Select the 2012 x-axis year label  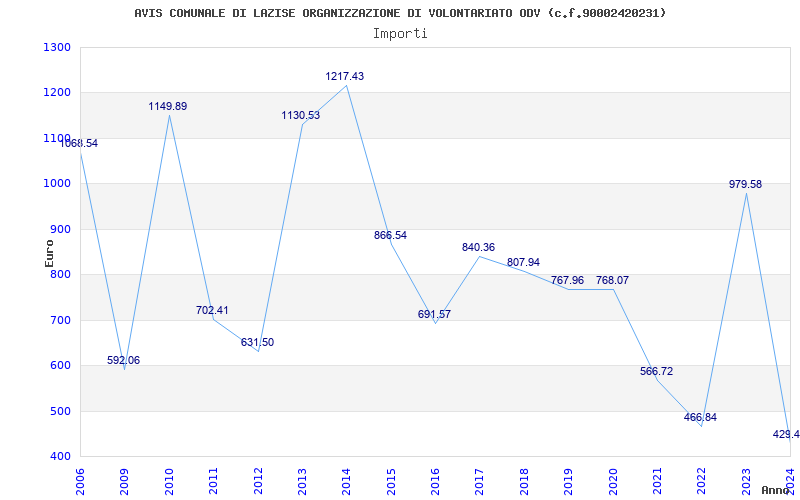pos(258,481)
